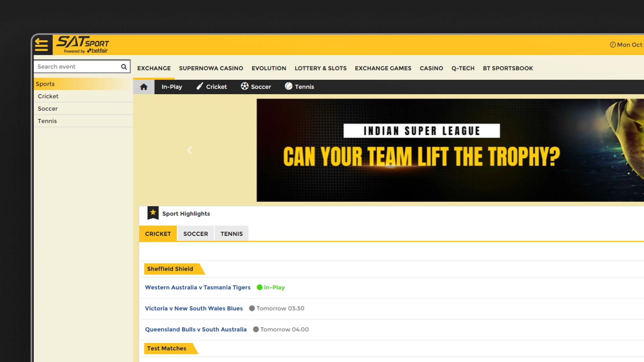Open Cricket in the left sidebar
The height and width of the screenshot is (362, 644).
click(x=83, y=96)
